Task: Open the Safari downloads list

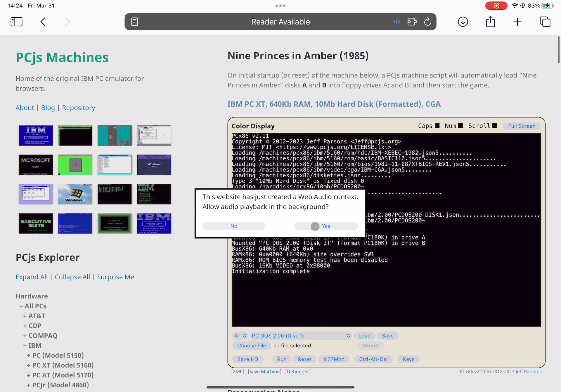Action: tap(463, 22)
